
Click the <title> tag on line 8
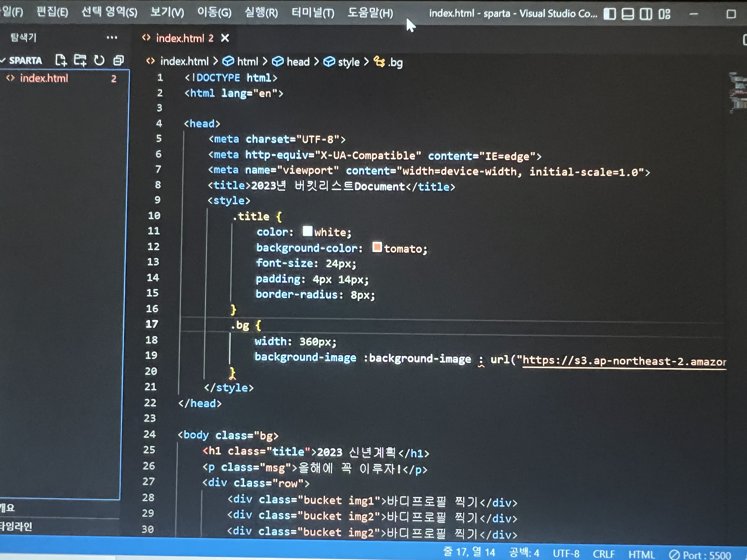click(x=229, y=185)
